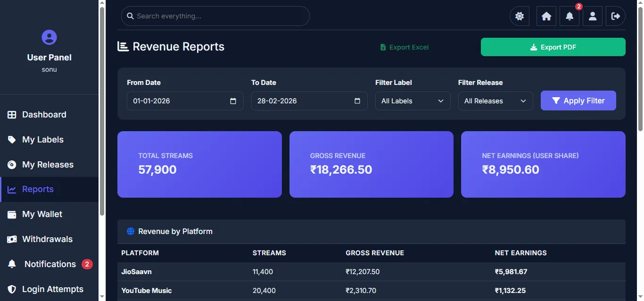
Task: Open the Filter Label dropdown
Action: [x=413, y=101]
